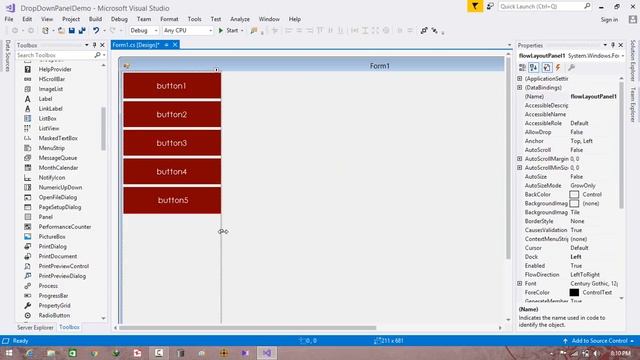Expand the (DataBindings) property node
The width and height of the screenshot is (640, 360).
[520, 87]
